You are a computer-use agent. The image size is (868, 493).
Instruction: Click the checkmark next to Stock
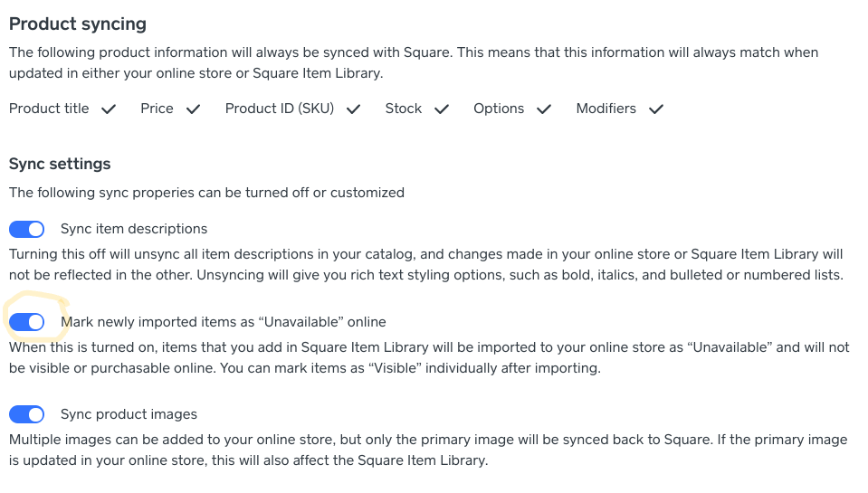point(442,109)
